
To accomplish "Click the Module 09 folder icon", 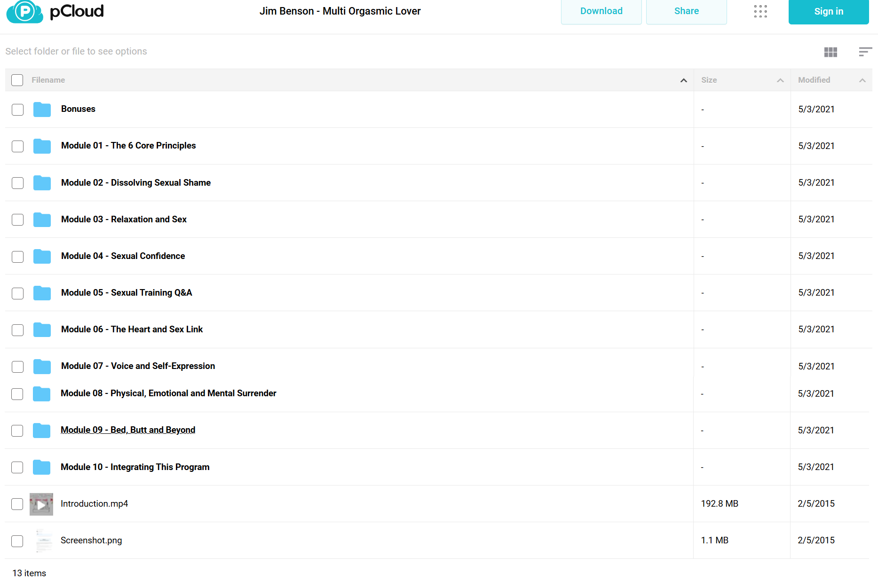I will [x=41, y=430].
